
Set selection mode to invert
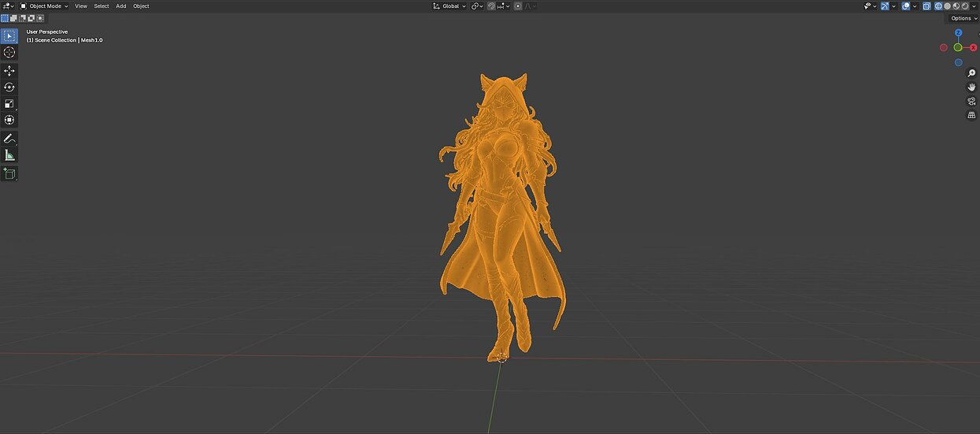[x=31, y=18]
